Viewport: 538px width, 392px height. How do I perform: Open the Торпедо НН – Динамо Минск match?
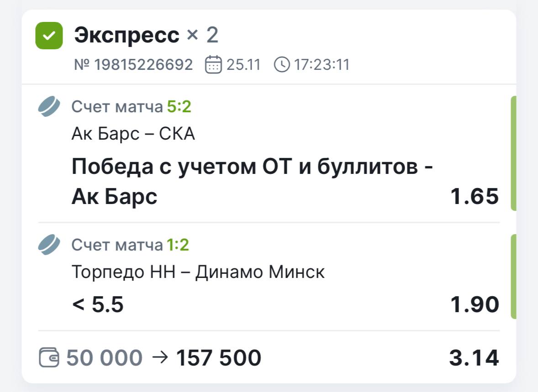coord(198,272)
